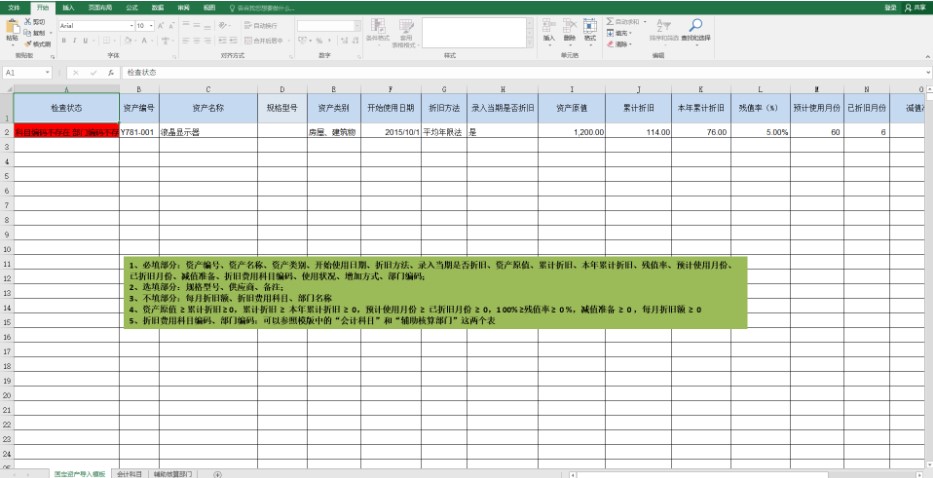Image resolution: width=933 pixels, height=478 pixels.
Task: Click the decrease decimal icon
Action: coord(355,40)
